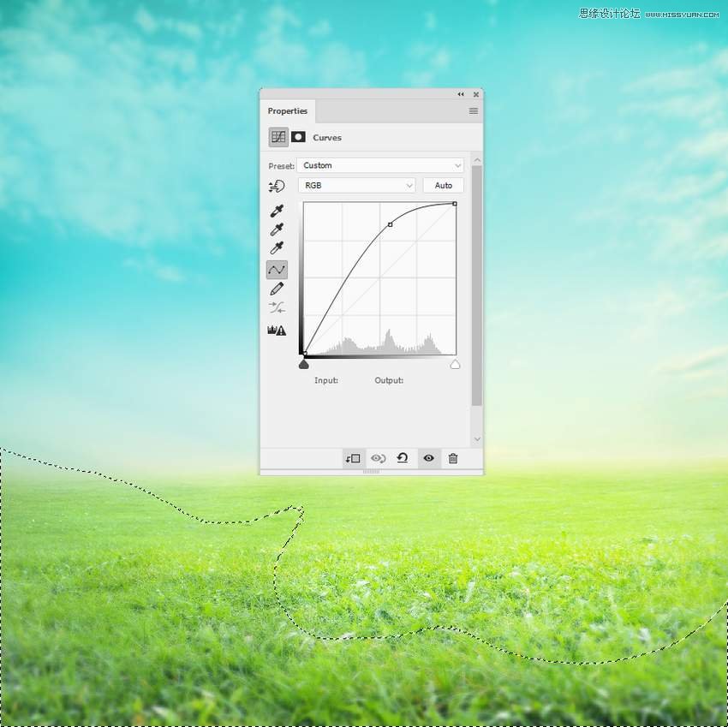Viewport: 728px width, 727px height.
Task: Select the Properties tab
Action: point(288,111)
